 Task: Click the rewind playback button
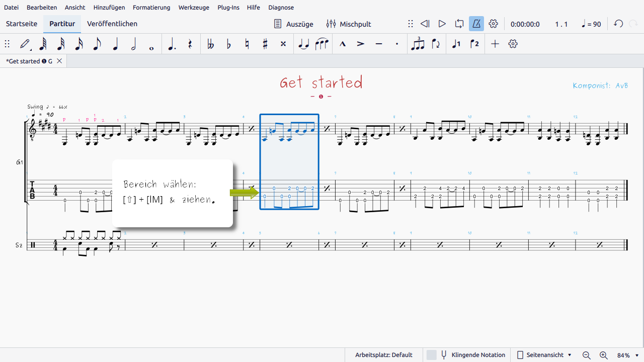(x=425, y=24)
